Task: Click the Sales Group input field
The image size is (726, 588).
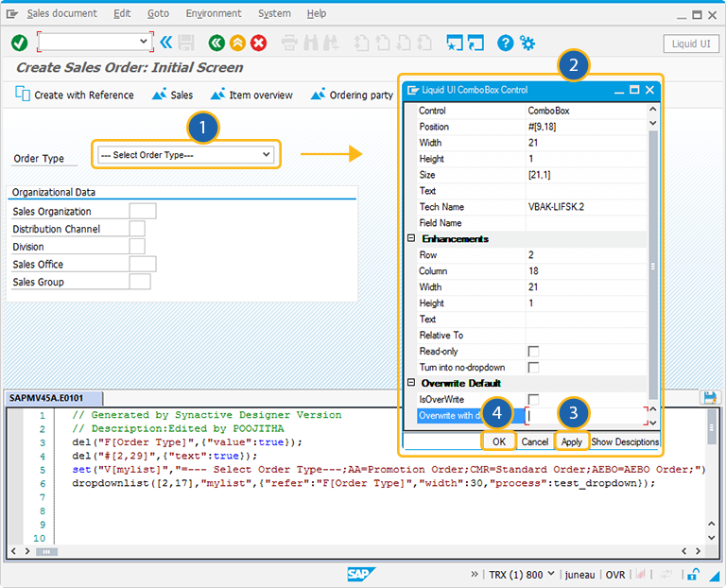Action: [x=140, y=282]
